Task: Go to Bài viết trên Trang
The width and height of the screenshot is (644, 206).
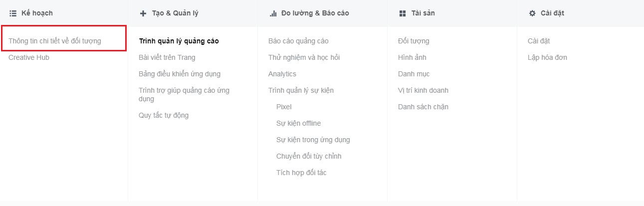Action: (167, 57)
